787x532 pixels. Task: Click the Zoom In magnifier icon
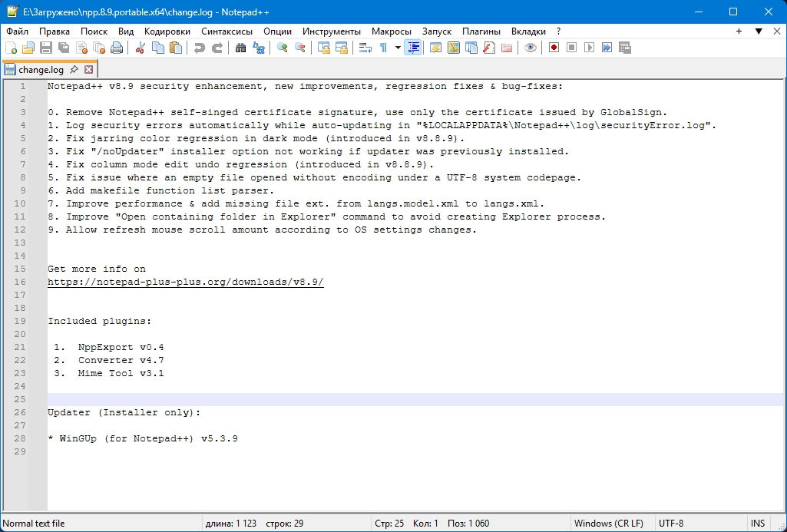[x=283, y=48]
